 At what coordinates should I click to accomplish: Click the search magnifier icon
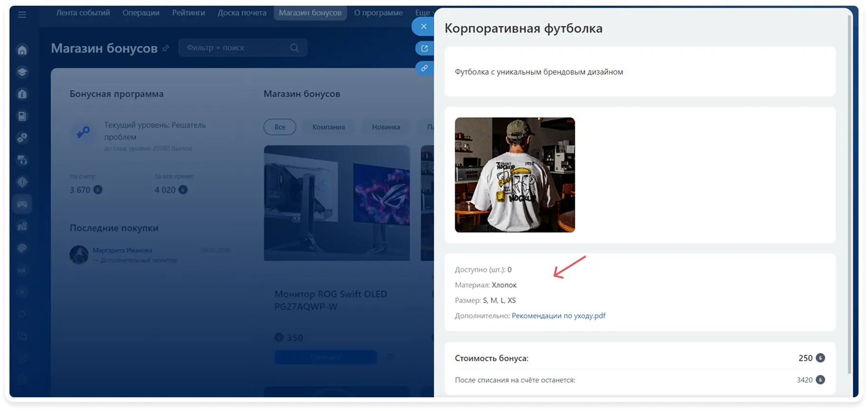tap(295, 47)
